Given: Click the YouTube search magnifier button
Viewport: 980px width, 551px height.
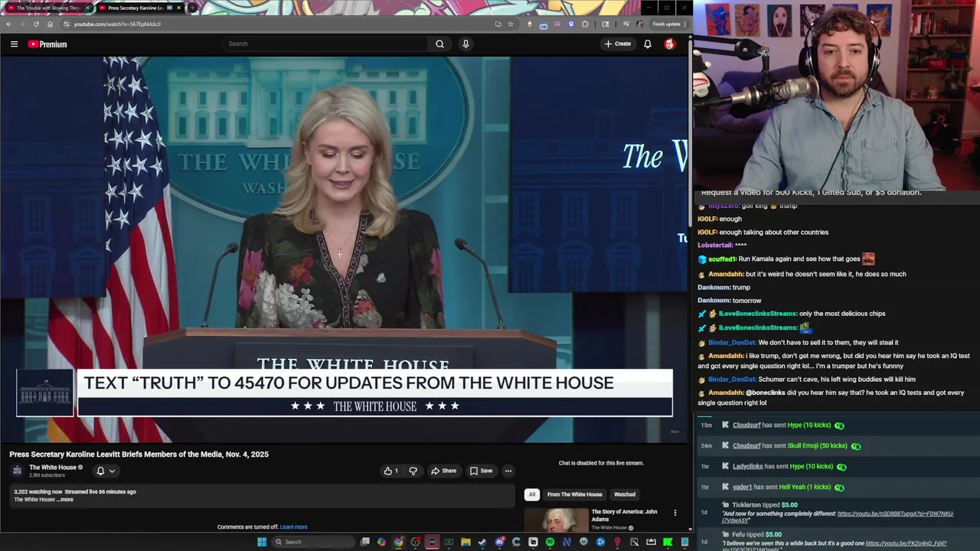Looking at the screenshot, I should point(439,44).
